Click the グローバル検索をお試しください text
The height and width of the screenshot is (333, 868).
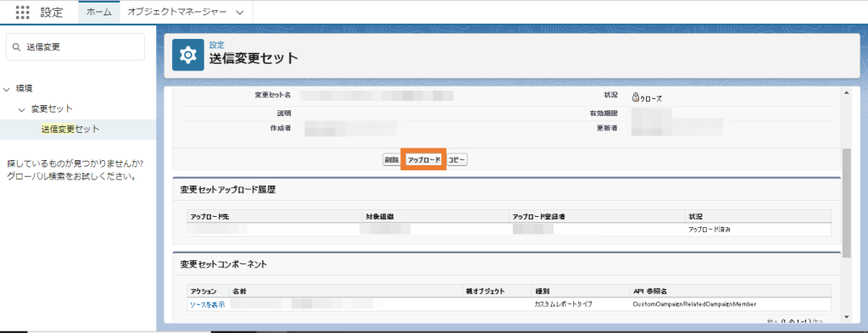coord(71,177)
